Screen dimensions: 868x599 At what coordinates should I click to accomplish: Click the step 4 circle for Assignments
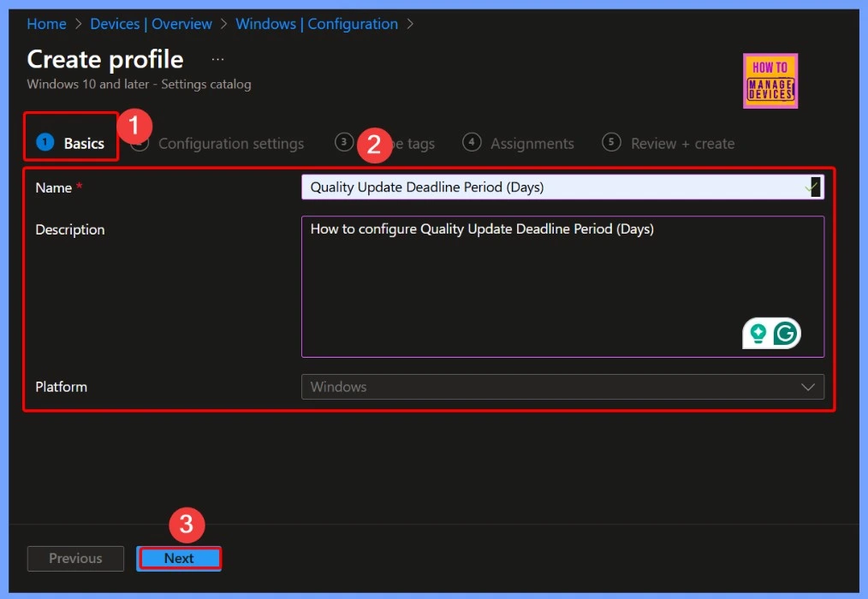click(471, 142)
